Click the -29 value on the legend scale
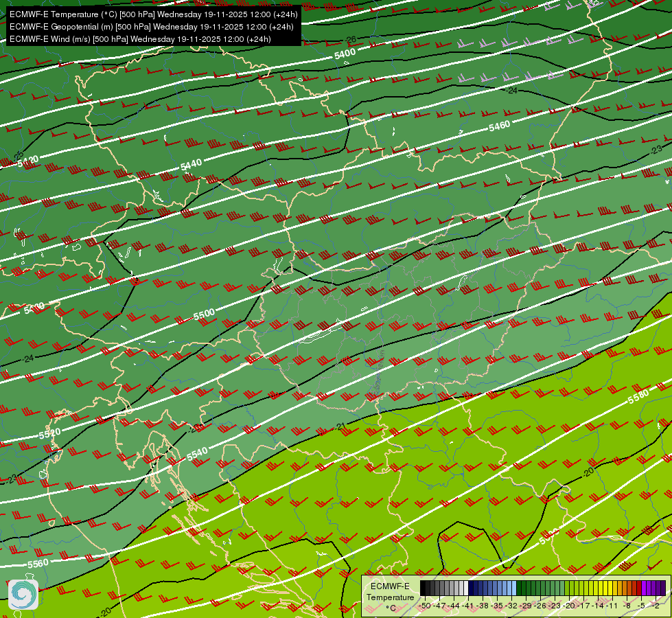This screenshot has height=618, width=672. pos(526,606)
